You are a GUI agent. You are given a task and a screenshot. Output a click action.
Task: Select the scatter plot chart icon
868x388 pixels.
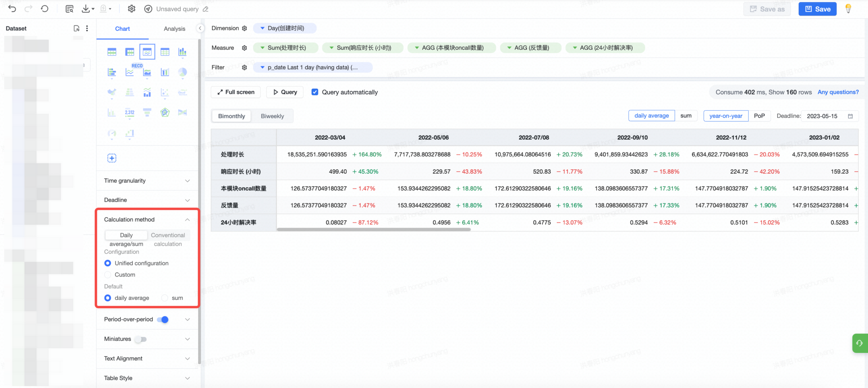coord(165,92)
